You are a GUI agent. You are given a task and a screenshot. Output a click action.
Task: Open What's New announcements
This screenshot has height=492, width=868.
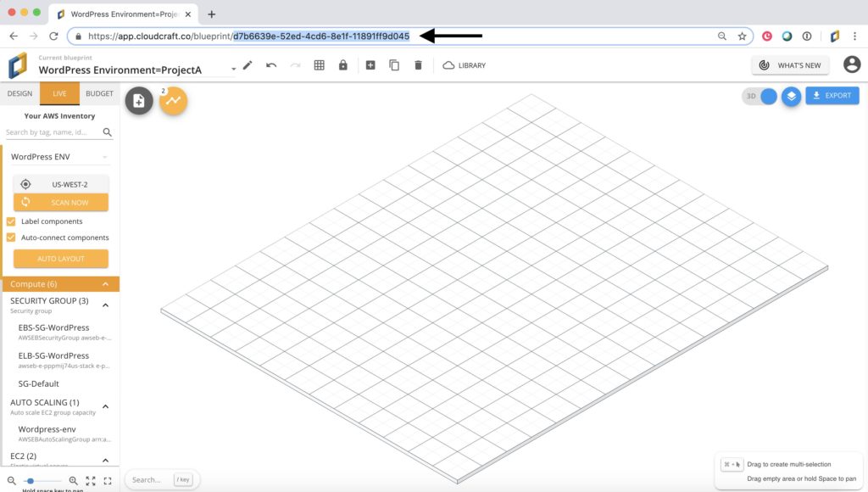point(791,65)
